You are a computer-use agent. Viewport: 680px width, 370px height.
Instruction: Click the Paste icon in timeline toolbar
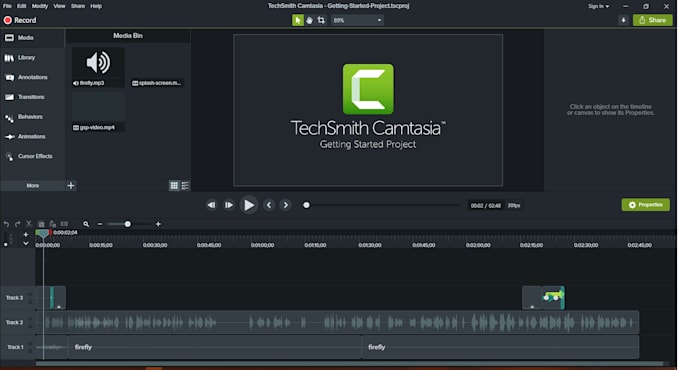tap(52, 224)
